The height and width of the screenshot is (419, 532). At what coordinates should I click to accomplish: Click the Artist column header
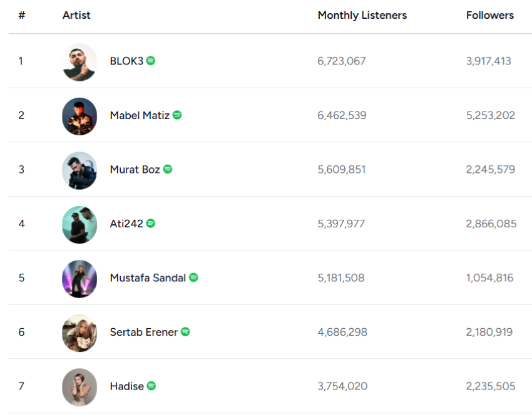coord(76,15)
